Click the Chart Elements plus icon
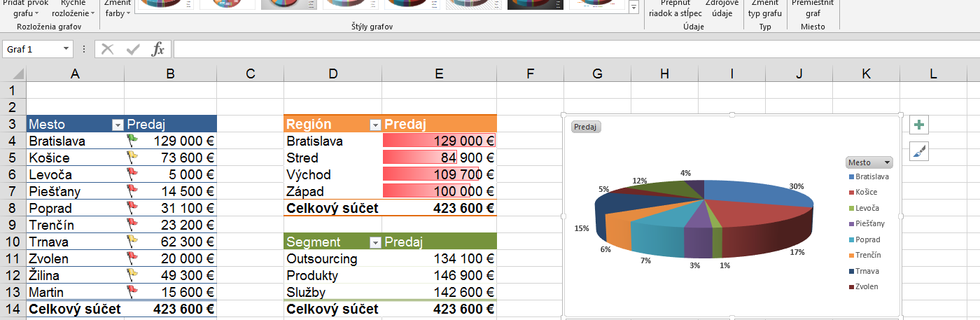Image resolution: width=980 pixels, height=320 pixels. pos(919,125)
